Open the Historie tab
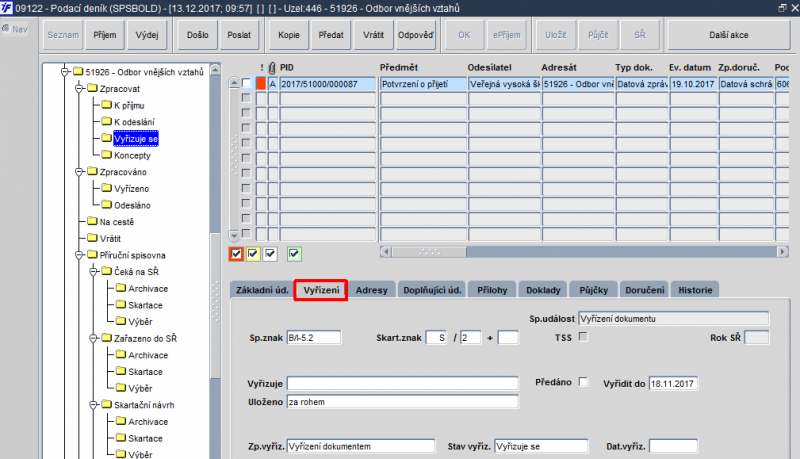 [x=695, y=290]
